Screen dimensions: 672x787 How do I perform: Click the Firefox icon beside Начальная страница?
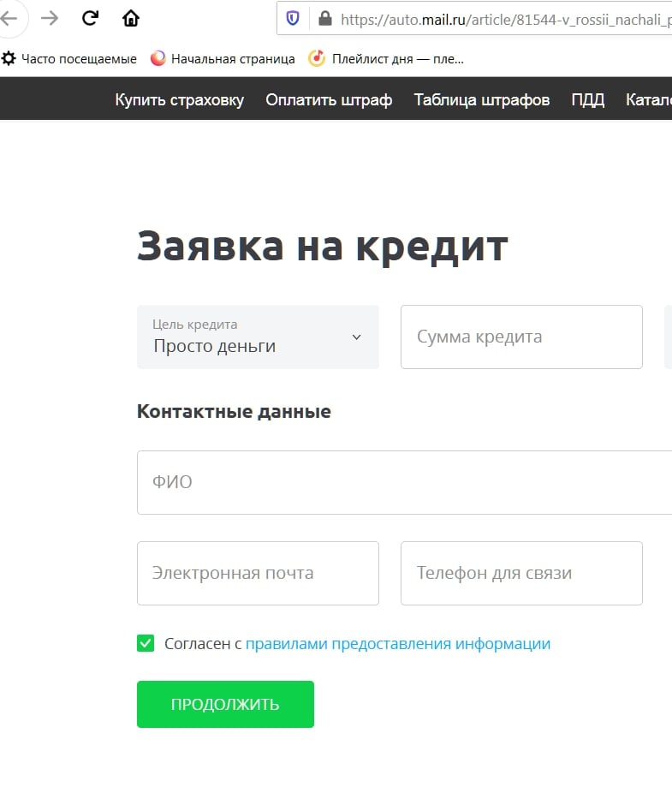click(158, 59)
